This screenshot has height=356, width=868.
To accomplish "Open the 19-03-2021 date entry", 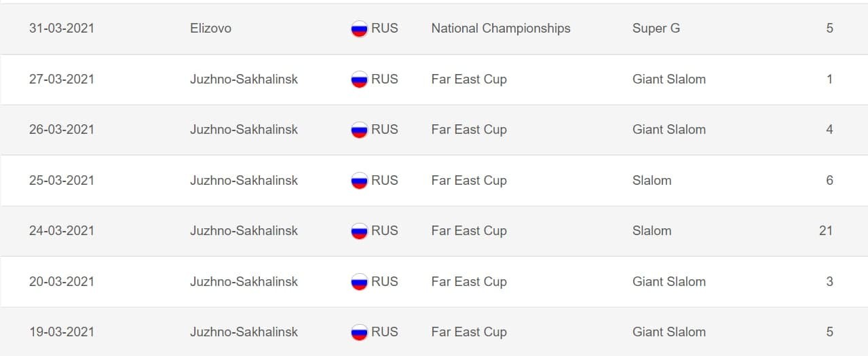I will click(62, 332).
